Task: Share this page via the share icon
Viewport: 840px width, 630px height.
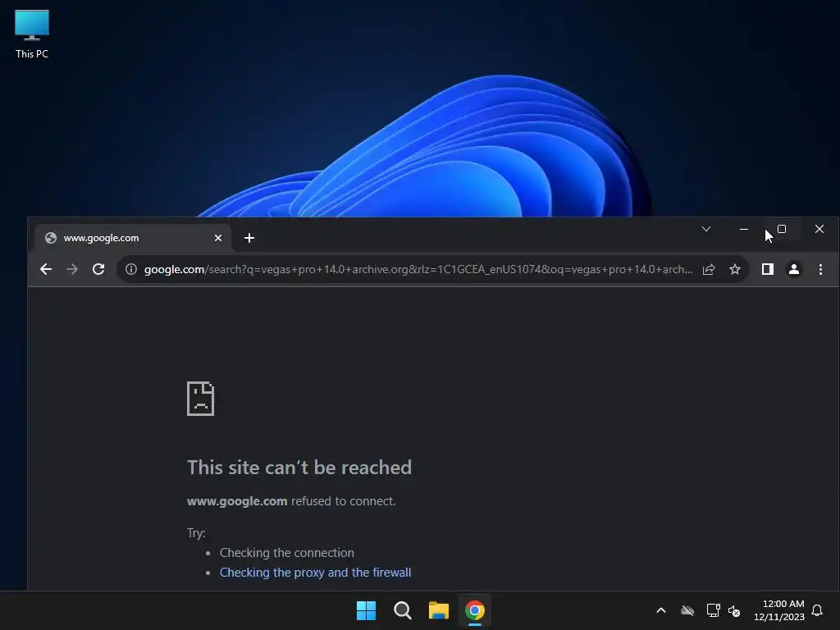Action: coord(709,269)
